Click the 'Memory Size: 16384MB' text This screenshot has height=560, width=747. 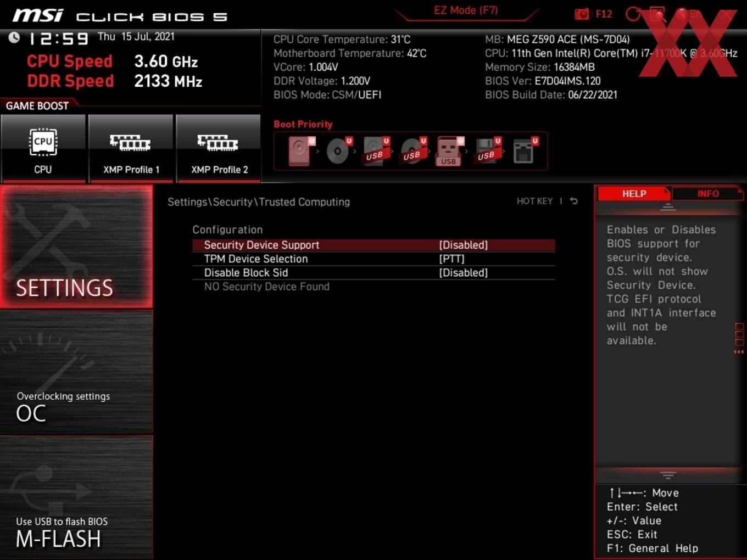point(540,67)
